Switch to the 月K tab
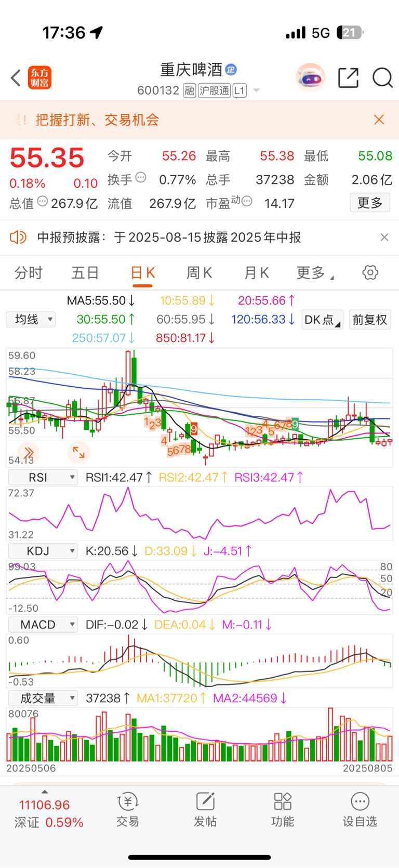 [257, 272]
